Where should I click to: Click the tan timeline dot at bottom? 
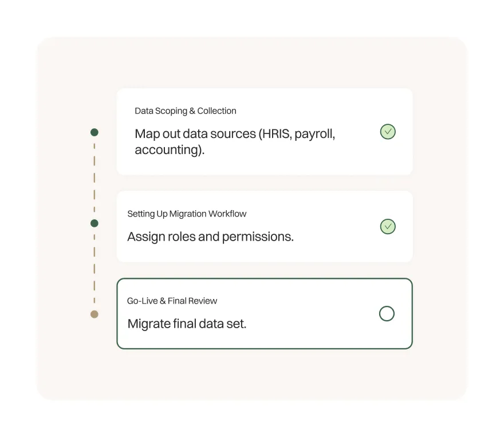[x=94, y=314]
